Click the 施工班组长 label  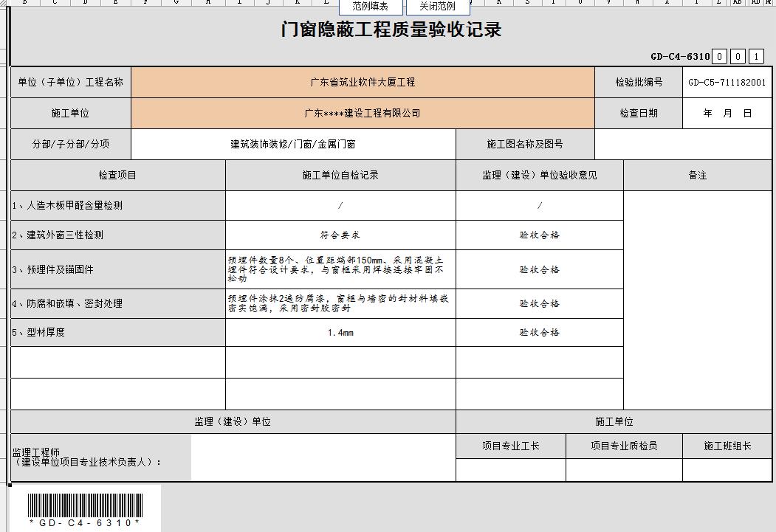point(727,446)
